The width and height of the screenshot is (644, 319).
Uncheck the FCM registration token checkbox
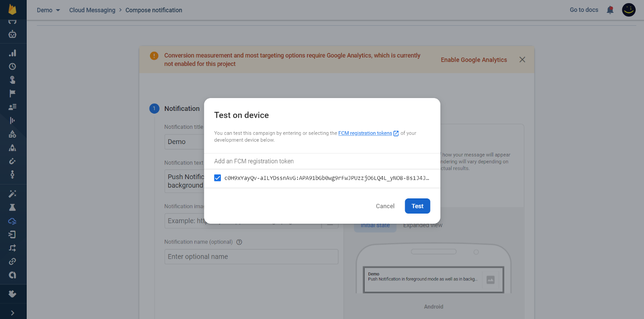pos(218,178)
